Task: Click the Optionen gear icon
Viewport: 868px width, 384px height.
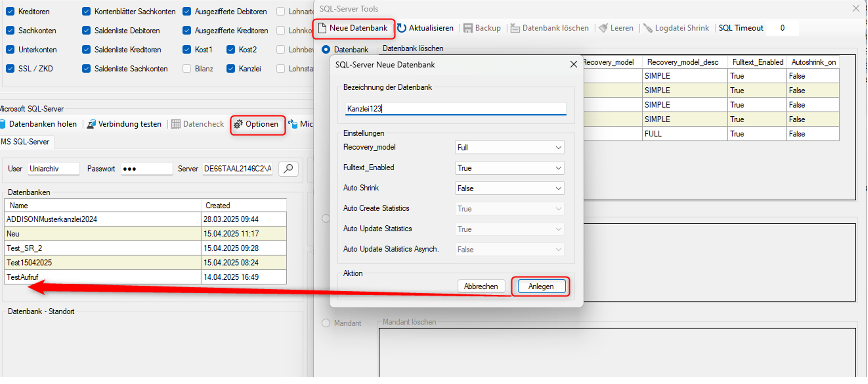Action: coord(238,124)
